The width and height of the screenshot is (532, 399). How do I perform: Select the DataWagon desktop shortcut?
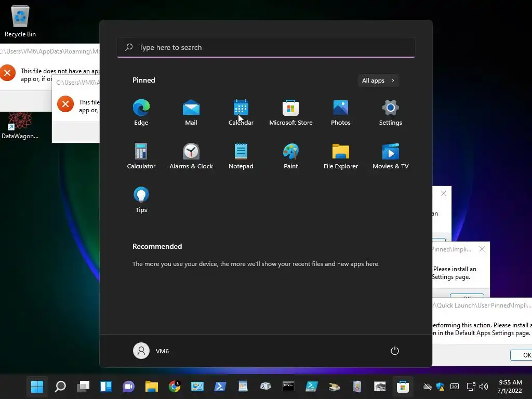pos(20,126)
